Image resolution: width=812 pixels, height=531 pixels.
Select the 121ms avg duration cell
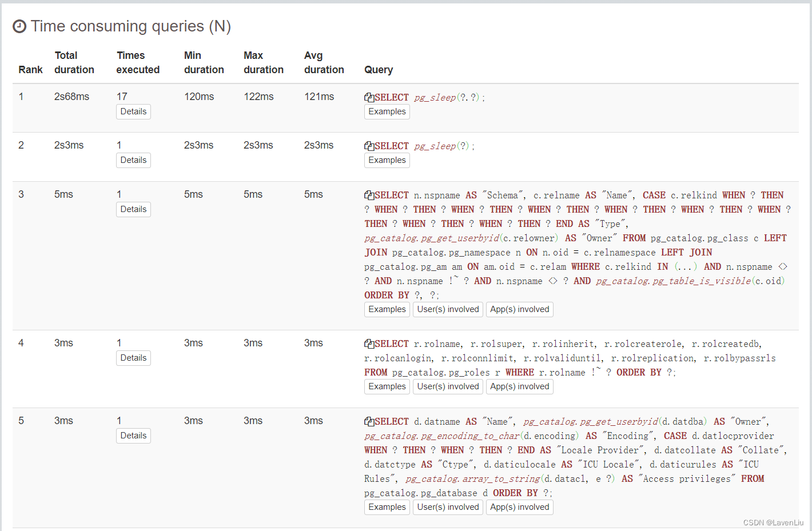tap(319, 97)
